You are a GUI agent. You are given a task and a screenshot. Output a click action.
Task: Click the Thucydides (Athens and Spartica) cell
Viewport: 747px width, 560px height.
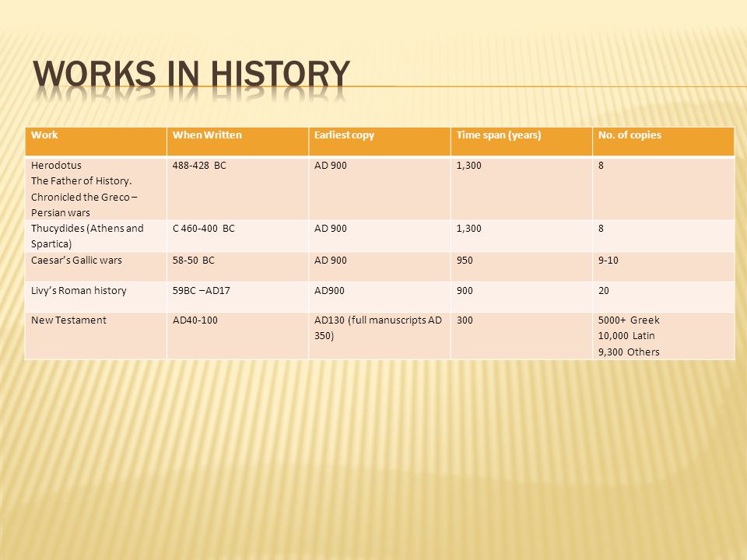[96, 236]
